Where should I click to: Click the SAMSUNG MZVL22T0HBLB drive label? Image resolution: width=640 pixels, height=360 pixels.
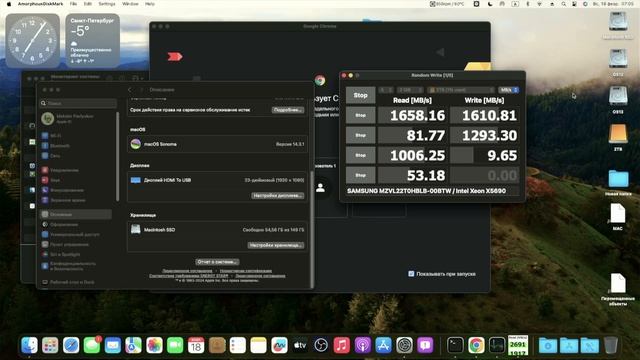click(x=427, y=191)
